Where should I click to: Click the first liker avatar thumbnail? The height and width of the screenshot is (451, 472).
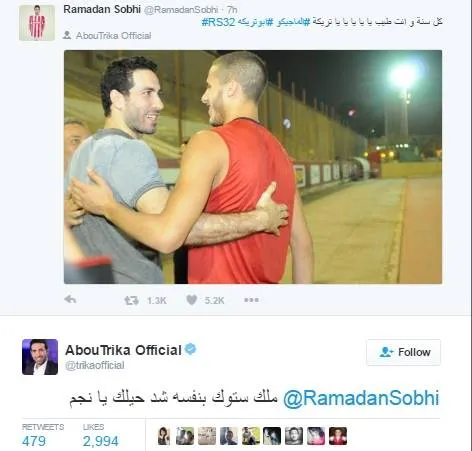[x=163, y=436]
